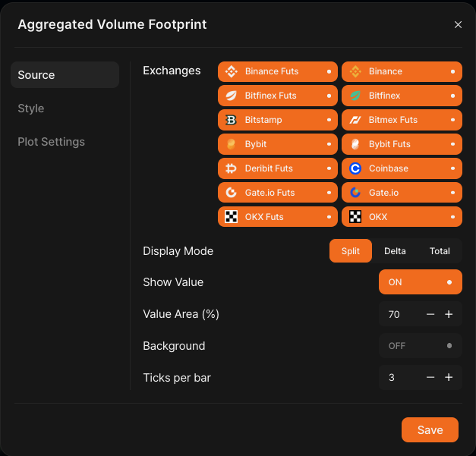Turn on the Background switch
This screenshot has height=456, width=476.
coord(421,346)
